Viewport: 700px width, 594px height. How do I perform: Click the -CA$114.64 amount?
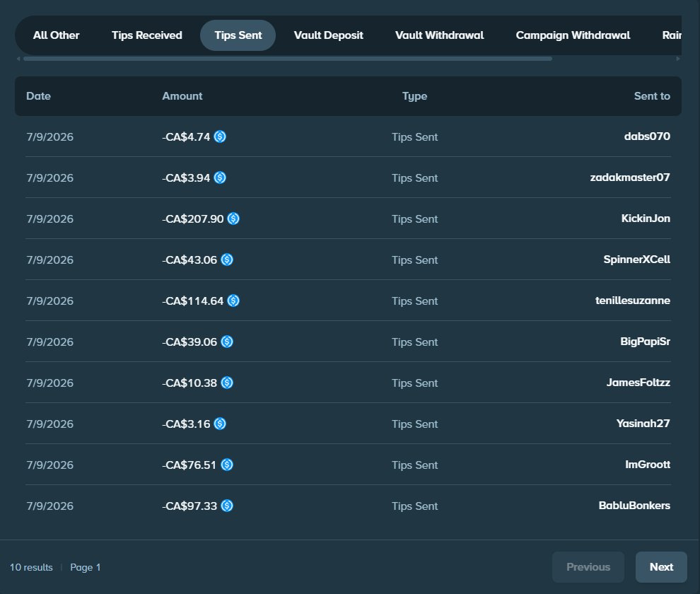click(193, 301)
